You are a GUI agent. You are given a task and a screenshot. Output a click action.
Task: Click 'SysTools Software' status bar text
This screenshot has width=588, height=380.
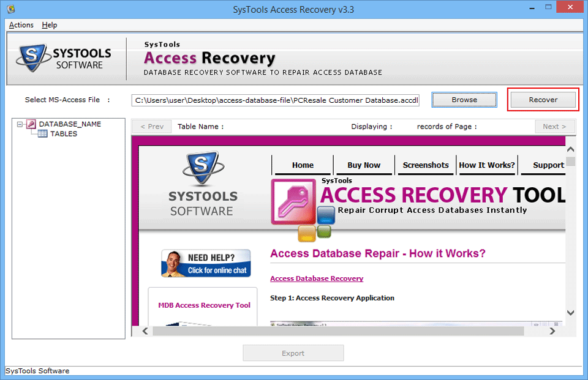[x=37, y=371]
